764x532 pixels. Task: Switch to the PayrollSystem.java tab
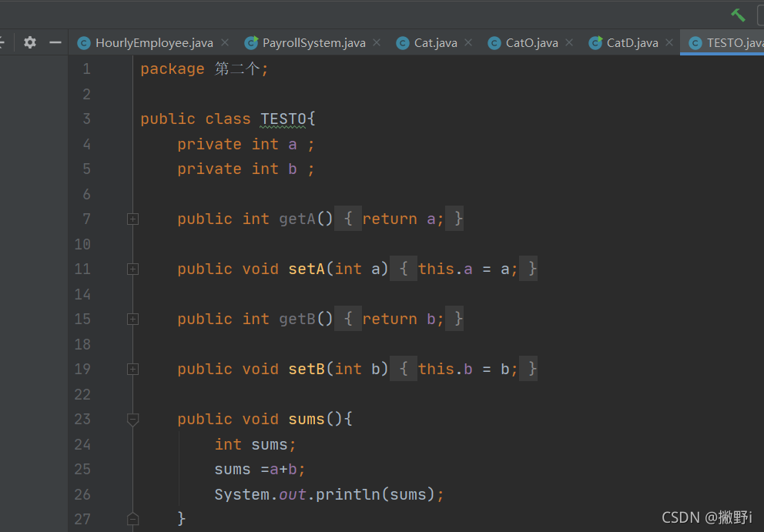[313, 43]
